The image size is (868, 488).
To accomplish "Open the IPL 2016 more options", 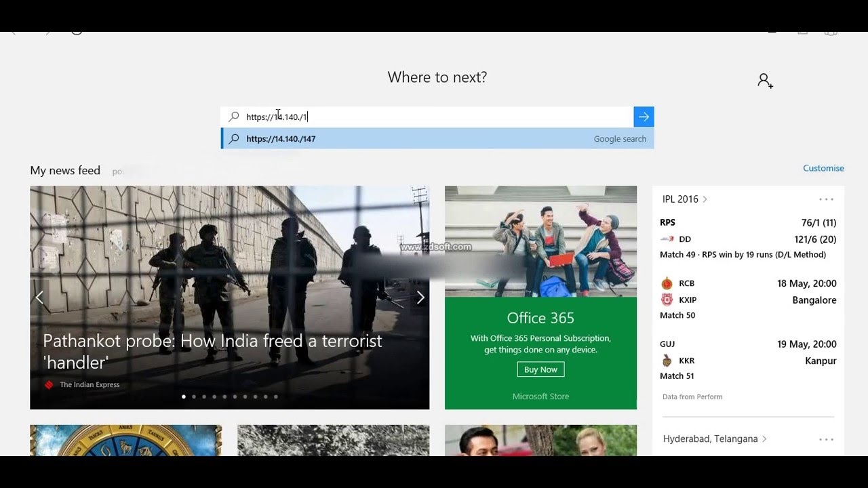I will (826, 199).
